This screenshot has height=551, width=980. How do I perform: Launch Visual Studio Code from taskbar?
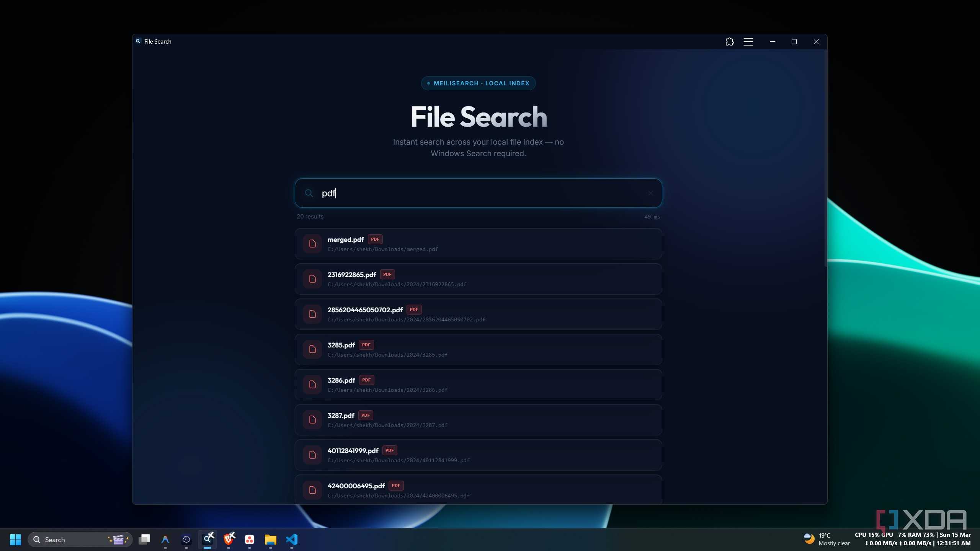click(x=292, y=540)
